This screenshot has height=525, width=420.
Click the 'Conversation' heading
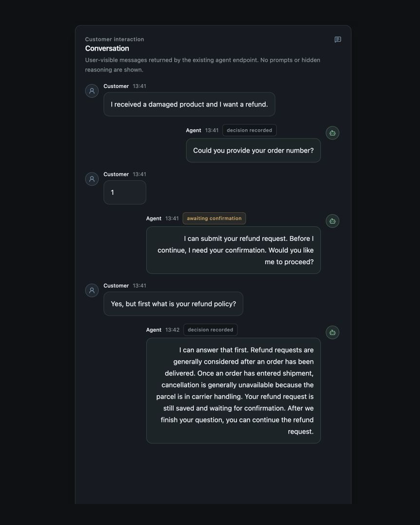tap(107, 48)
